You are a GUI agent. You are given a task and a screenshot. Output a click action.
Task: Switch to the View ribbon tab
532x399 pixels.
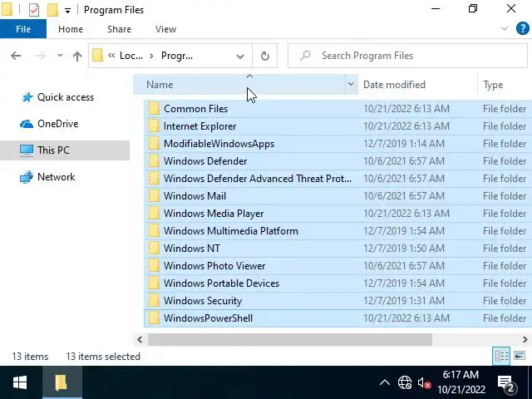[x=165, y=29]
